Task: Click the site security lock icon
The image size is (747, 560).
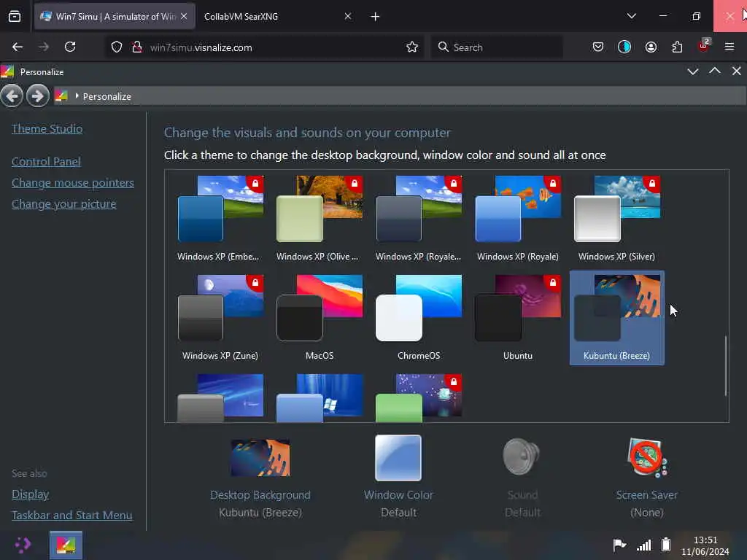Action: point(136,47)
